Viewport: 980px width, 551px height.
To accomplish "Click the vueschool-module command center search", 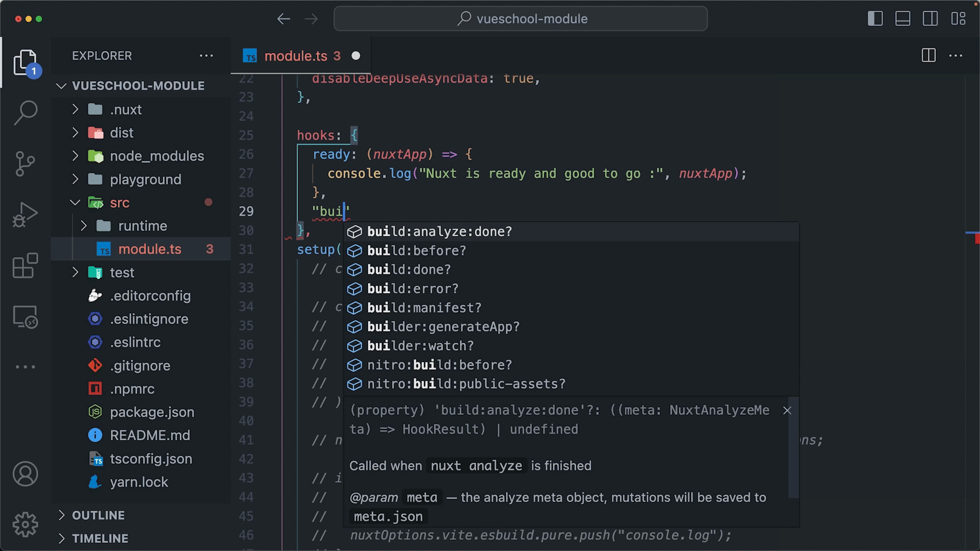I will click(521, 19).
